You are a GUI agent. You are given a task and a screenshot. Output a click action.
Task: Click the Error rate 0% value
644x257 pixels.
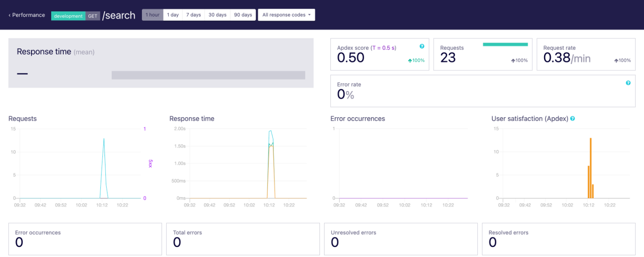click(x=346, y=95)
